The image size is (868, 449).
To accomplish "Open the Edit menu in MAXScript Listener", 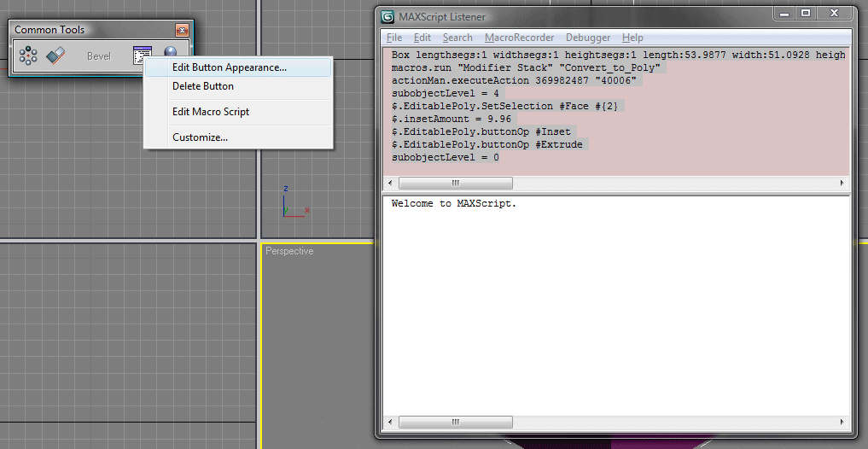I will coord(422,38).
